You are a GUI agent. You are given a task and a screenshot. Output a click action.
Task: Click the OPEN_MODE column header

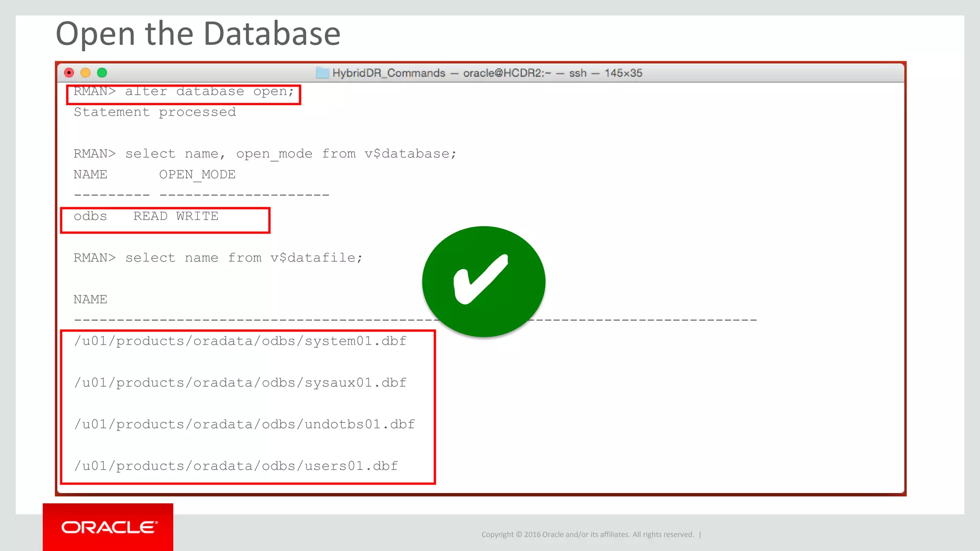[x=197, y=175]
